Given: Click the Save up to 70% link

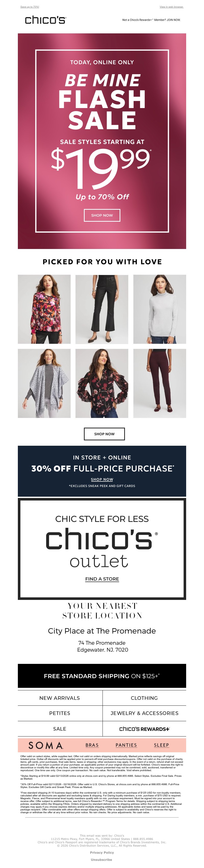Looking at the screenshot, I should point(30,7).
